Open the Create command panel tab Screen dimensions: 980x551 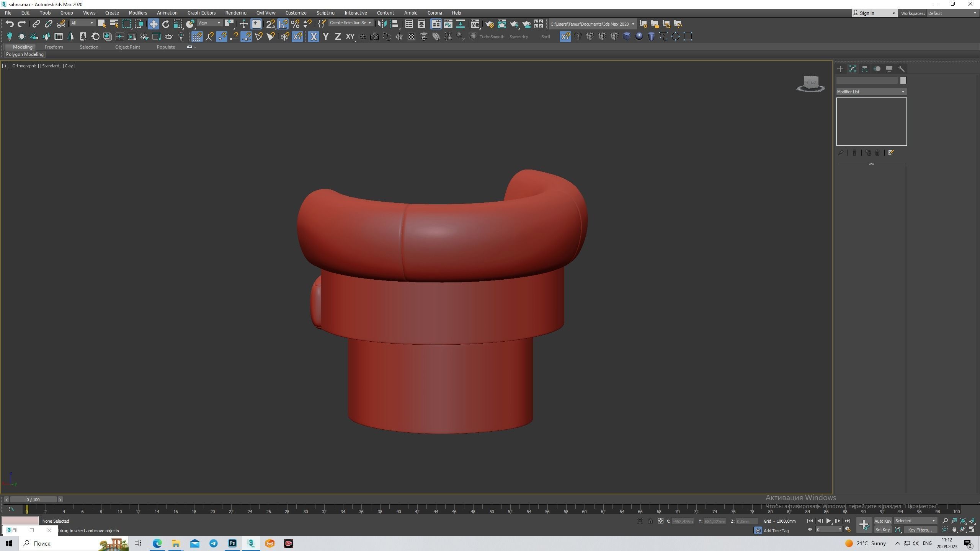[840, 69]
